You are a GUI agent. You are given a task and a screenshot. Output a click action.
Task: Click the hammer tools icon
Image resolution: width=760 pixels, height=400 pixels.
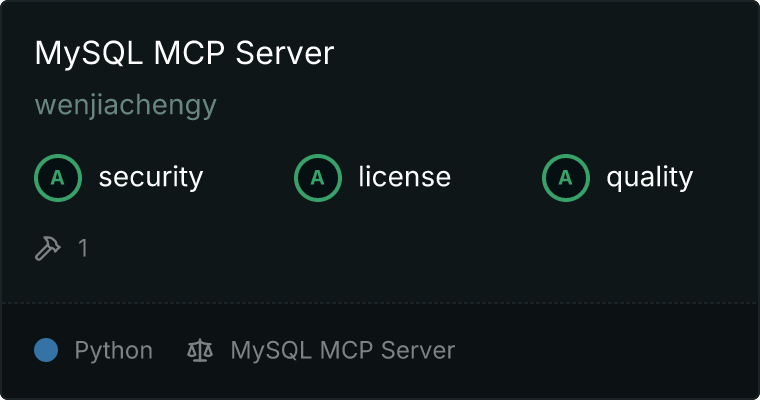point(48,248)
